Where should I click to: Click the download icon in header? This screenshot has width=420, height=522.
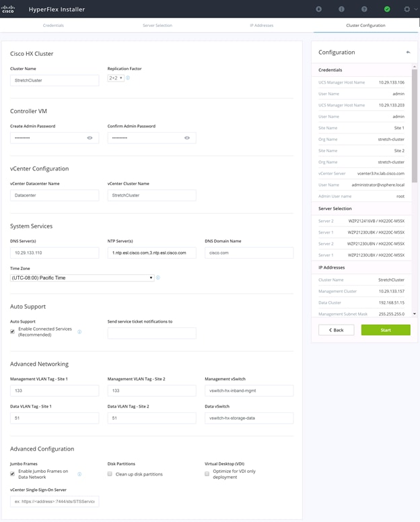coord(318,9)
